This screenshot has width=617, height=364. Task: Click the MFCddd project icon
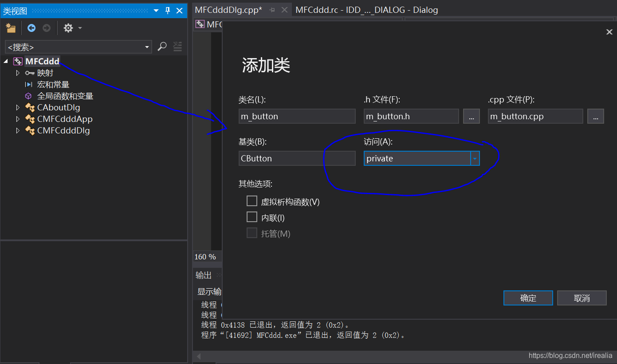[x=18, y=61]
